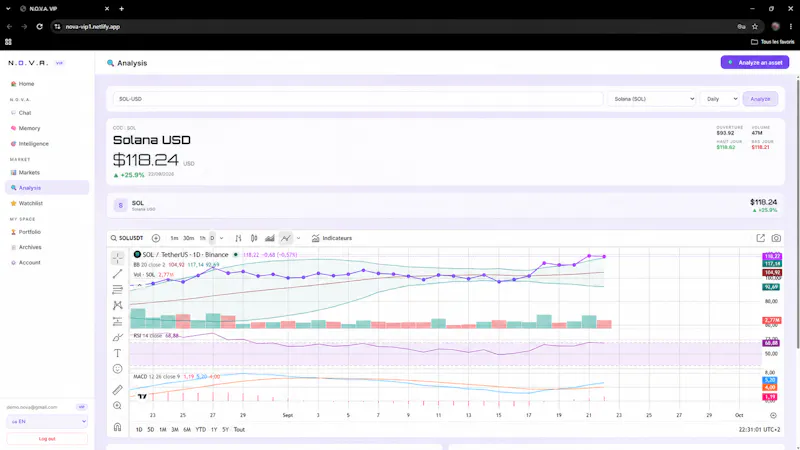The height and width of the screenshot is (450, 800).
Task: Open Tous les favoris bookmarks folder
Action: pos(772,42)
